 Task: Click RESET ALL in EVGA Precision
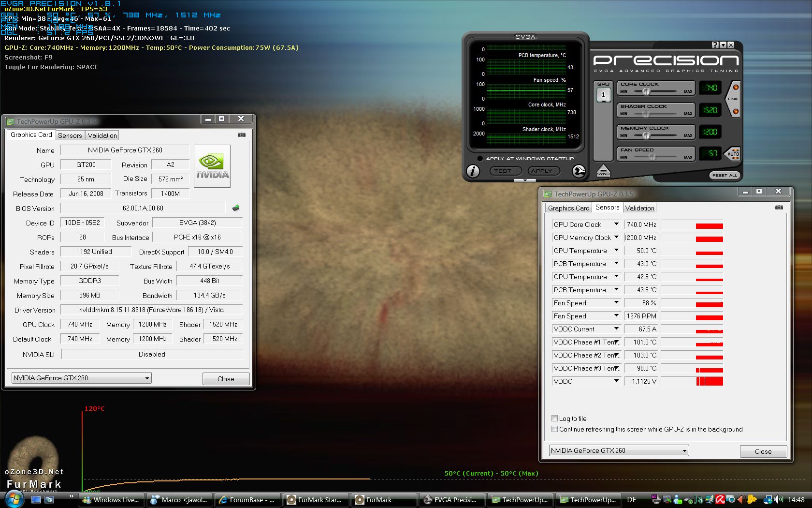tap(725, 175)
